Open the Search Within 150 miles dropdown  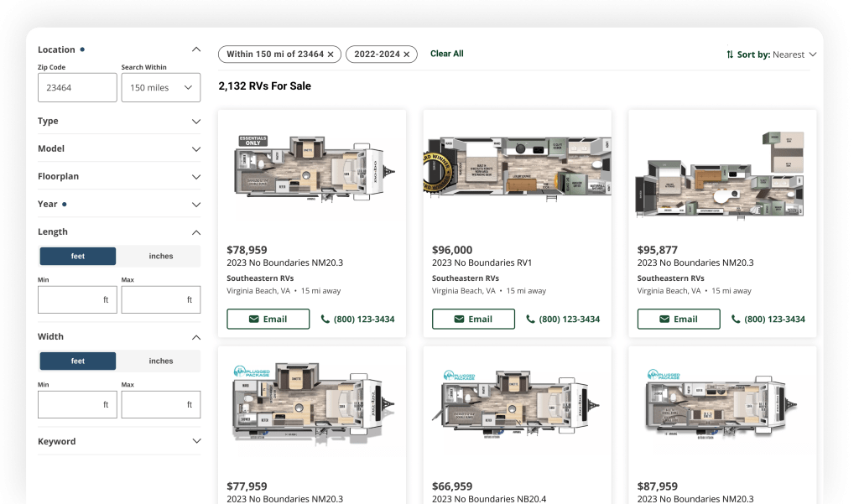click(161, 88)
